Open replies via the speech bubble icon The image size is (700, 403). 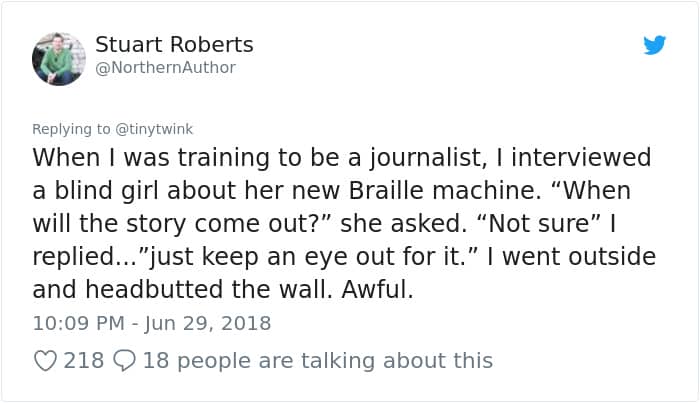pos(124,361)
